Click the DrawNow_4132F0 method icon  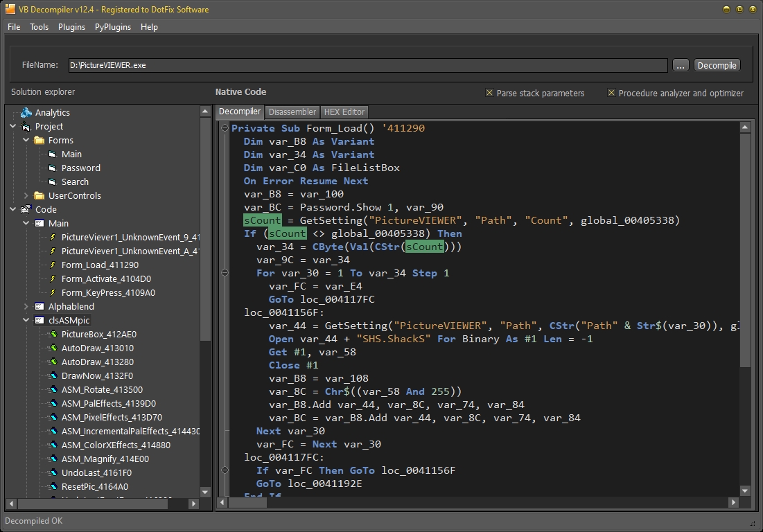[53, 376]
